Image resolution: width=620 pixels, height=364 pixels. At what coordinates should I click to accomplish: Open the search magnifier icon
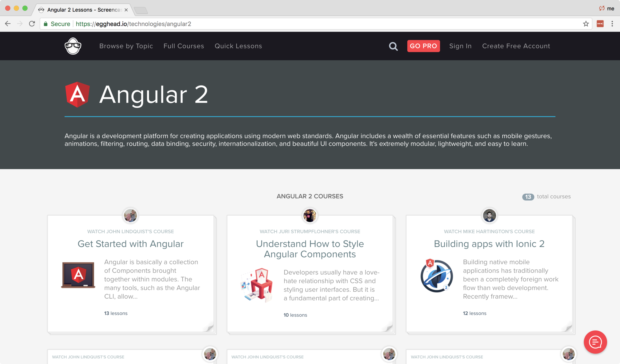click(x=393, y=46)
